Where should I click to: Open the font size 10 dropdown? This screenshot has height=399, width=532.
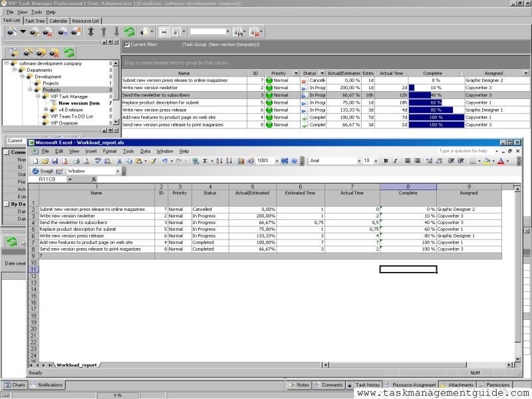(376, 161)
